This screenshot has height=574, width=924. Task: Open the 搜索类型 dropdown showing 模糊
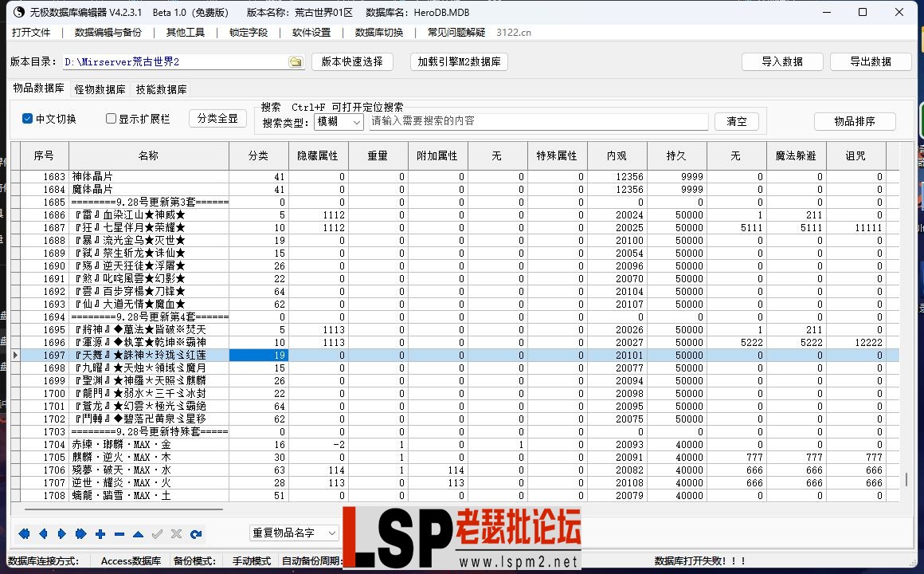click(338, 121)
